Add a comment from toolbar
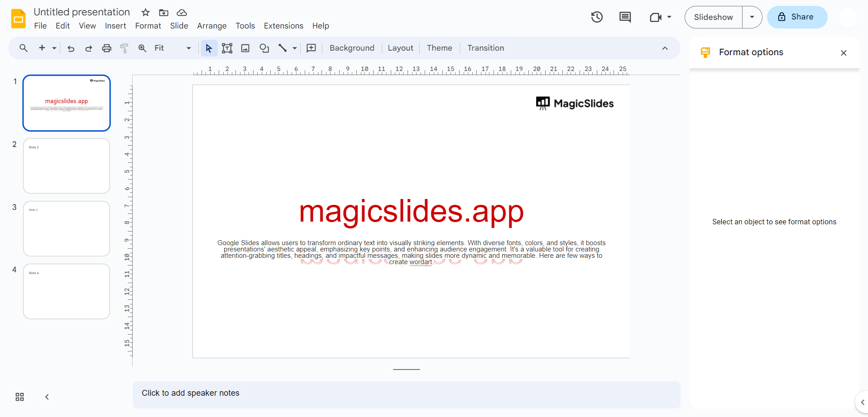The image size is (868, 417). pos(311,48)
